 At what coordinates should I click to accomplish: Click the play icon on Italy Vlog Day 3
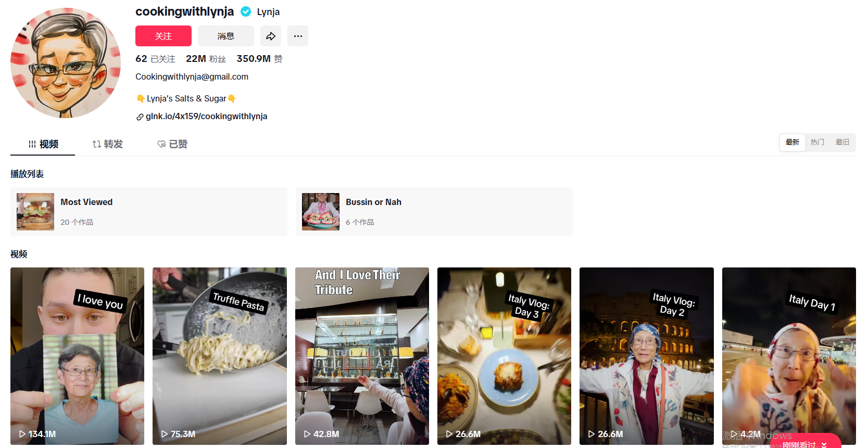[x=449, y=434]
